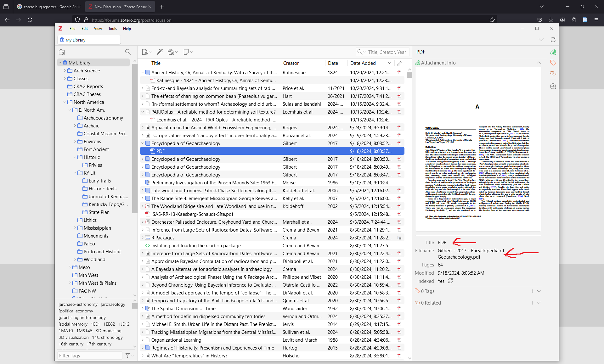
Task: Sort items by the Date Added column
Action: pos(371,63)
